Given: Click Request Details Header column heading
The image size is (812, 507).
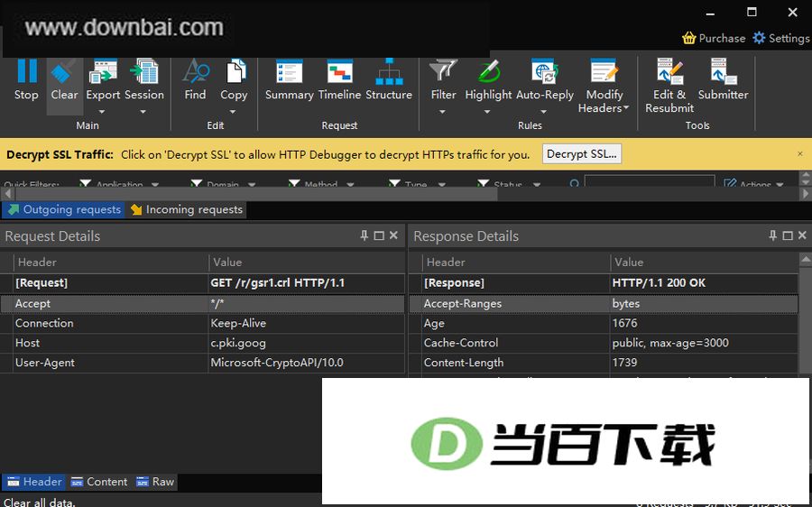Looking at the screenshot, I should point(111,263).
